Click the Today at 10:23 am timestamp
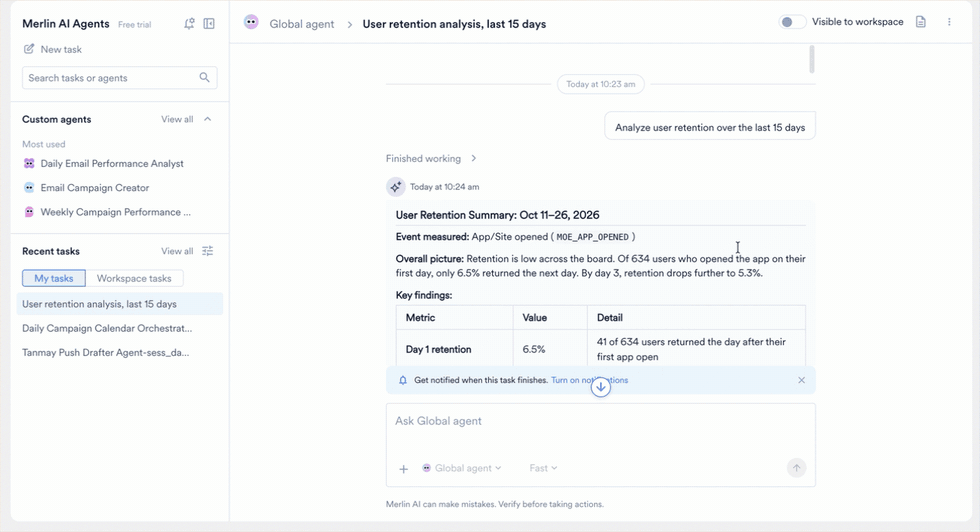The image size is (980, 532). 601,84
